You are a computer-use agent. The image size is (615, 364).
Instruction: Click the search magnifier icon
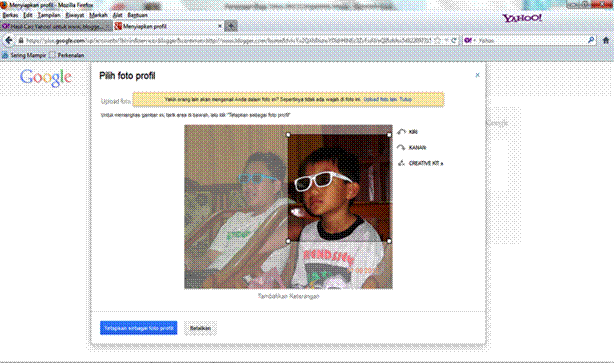click(591, 40)
